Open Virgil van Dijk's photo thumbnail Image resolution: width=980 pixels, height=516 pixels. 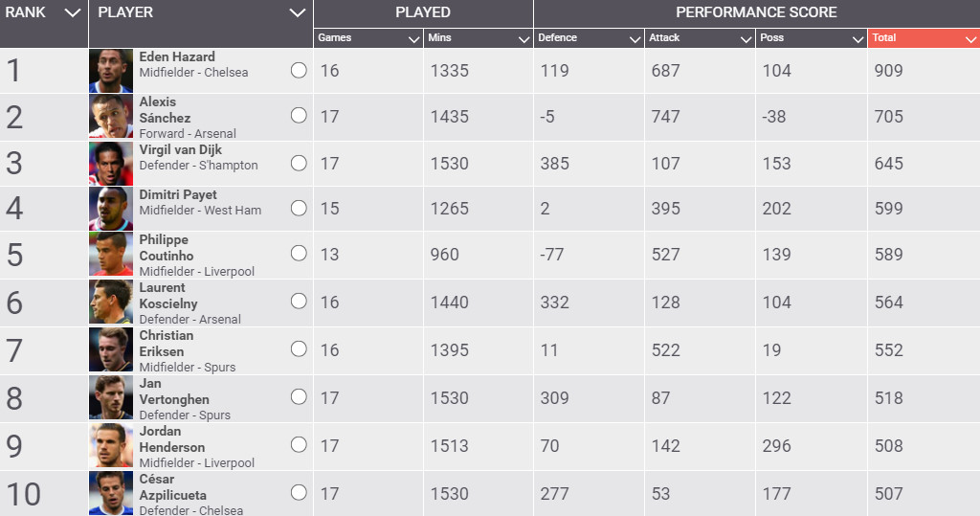pos(111,163)
